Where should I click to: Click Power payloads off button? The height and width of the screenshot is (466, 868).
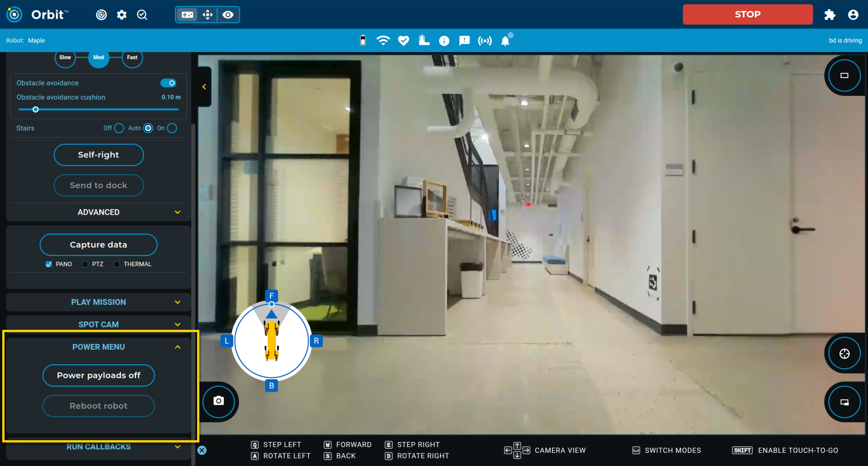click(x=99, y=376)
